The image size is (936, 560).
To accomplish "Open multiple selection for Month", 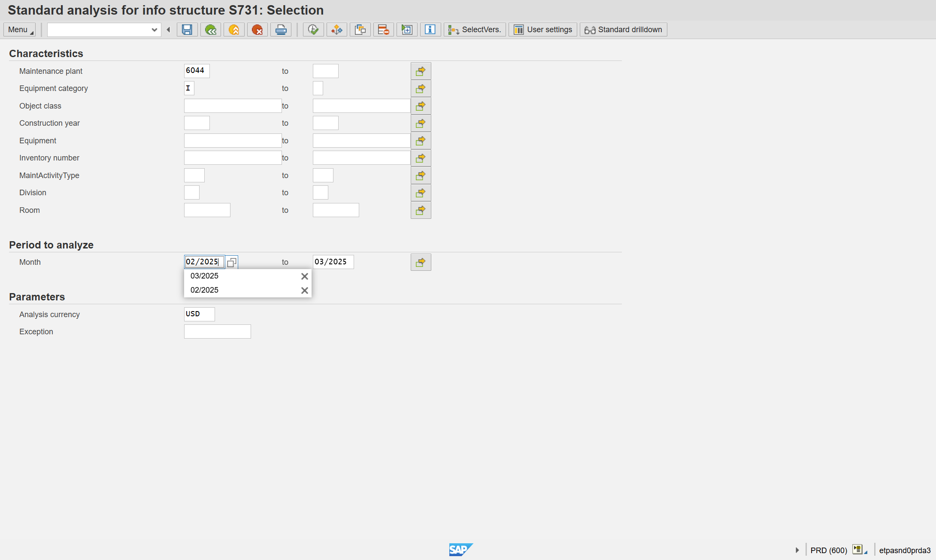I will coord(421,262).
